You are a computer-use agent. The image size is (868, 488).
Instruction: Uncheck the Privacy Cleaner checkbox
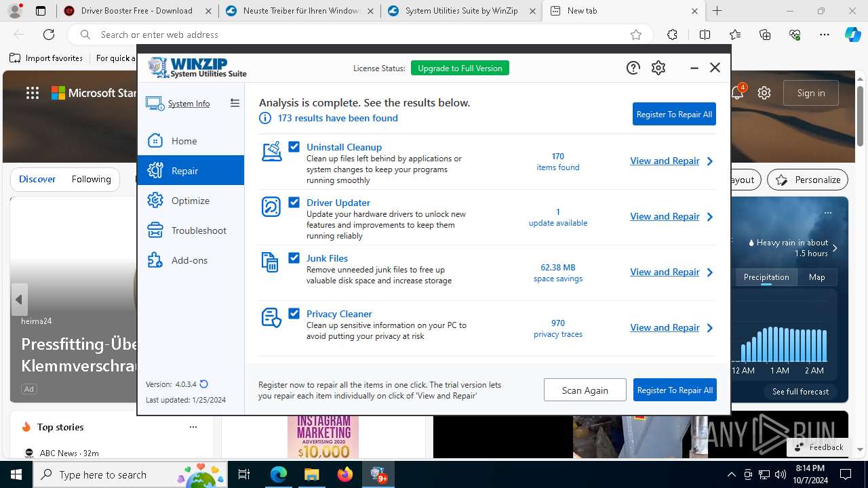[x=294, y=313]
